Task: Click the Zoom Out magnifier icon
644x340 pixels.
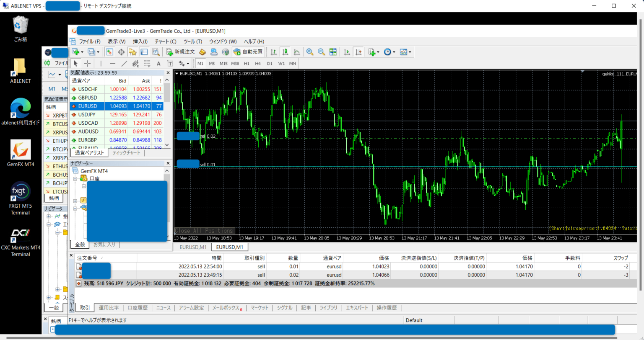Action: tap(322, 52)
